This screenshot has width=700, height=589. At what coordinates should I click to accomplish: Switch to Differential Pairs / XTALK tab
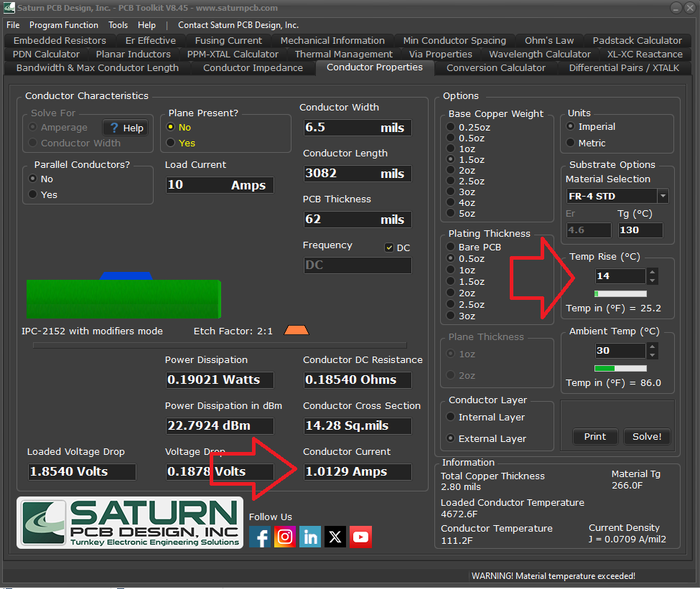624,68
